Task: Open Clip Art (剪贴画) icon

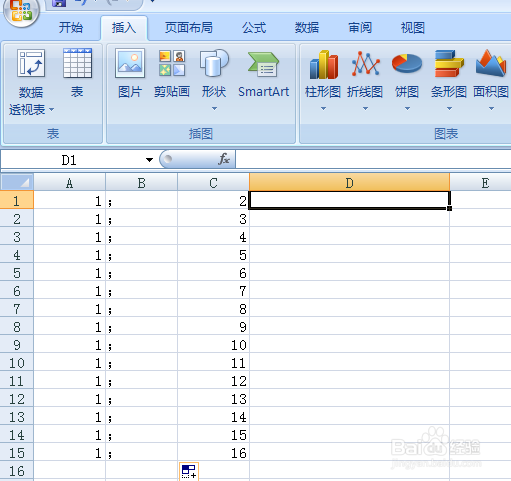Action: [172, 63]
